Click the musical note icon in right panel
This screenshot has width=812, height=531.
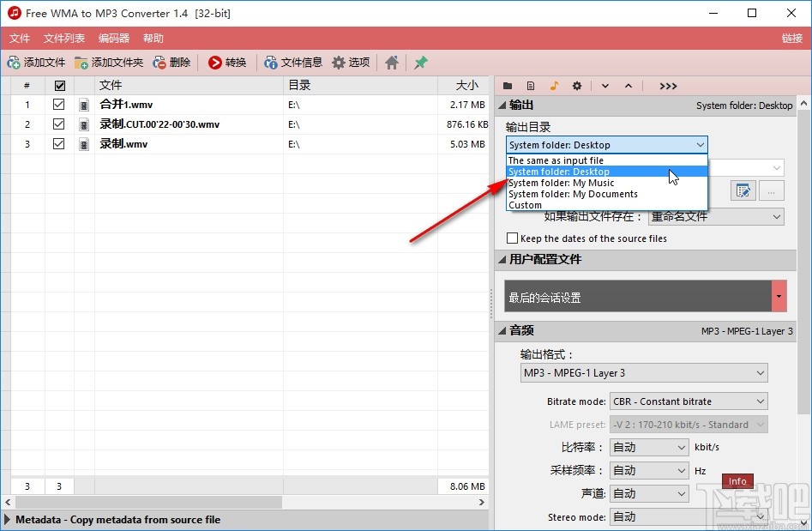click(x=553, y=86)
